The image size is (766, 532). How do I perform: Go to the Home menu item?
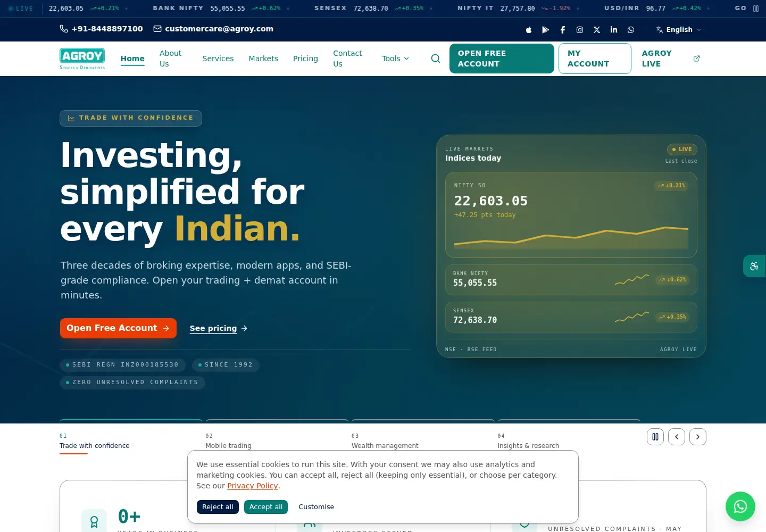click(x=132, y=59)
